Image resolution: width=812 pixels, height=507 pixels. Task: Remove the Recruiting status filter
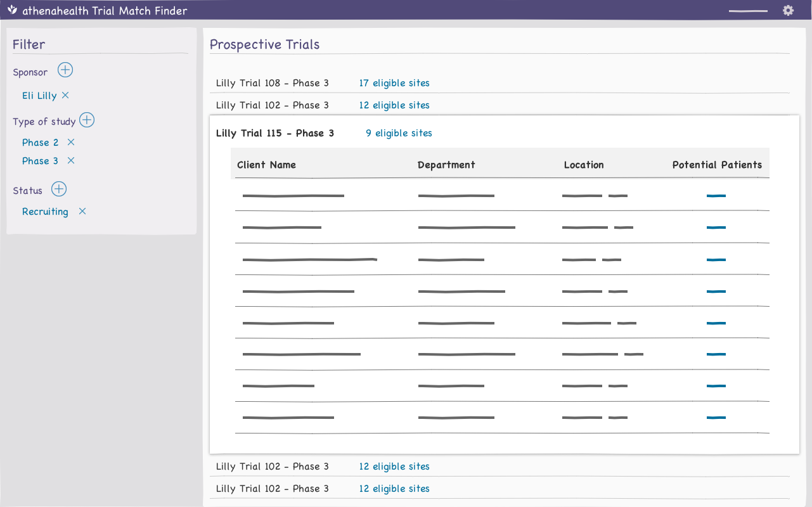click(82, 211)
